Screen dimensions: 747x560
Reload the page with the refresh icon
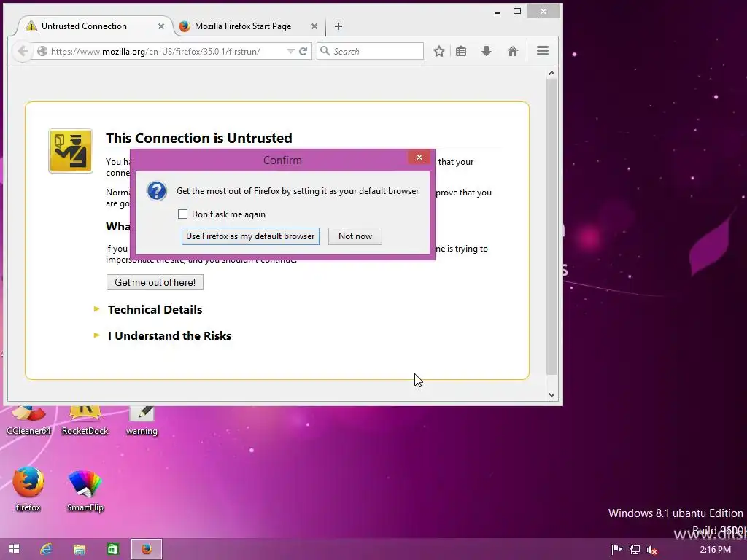click(303, 51)
